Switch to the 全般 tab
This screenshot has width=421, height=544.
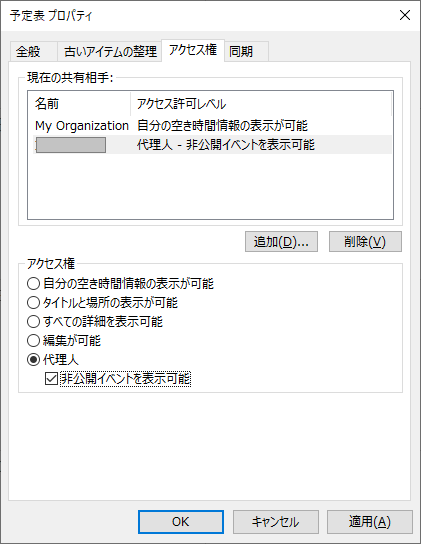click(33, 52)
